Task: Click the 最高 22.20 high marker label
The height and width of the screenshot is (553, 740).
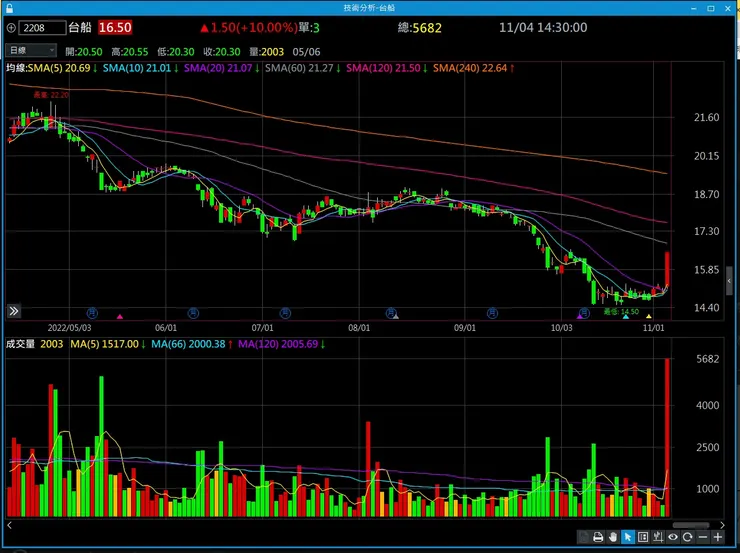Action: 51,95
